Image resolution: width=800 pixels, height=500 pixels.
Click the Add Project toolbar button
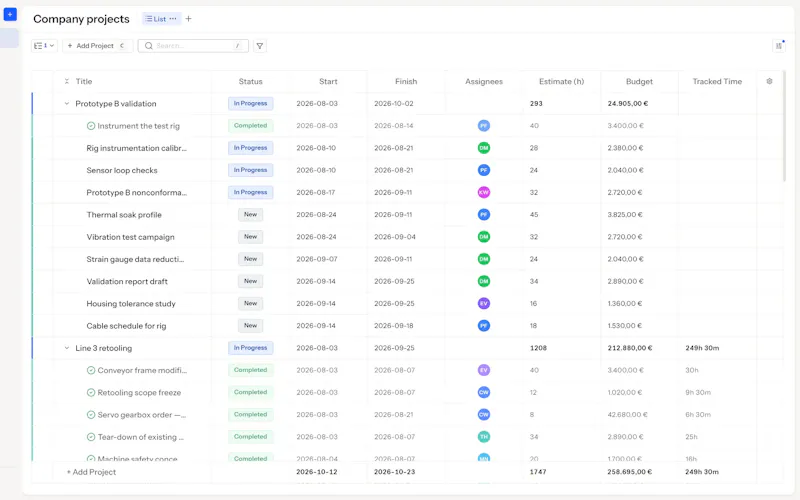(x=97, y=46)
